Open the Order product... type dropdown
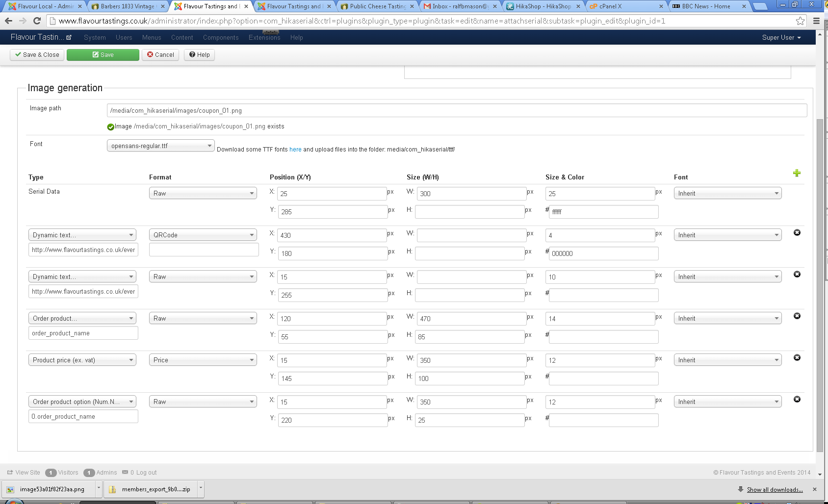This screenshot has width=828, height=504. (82, 318)
